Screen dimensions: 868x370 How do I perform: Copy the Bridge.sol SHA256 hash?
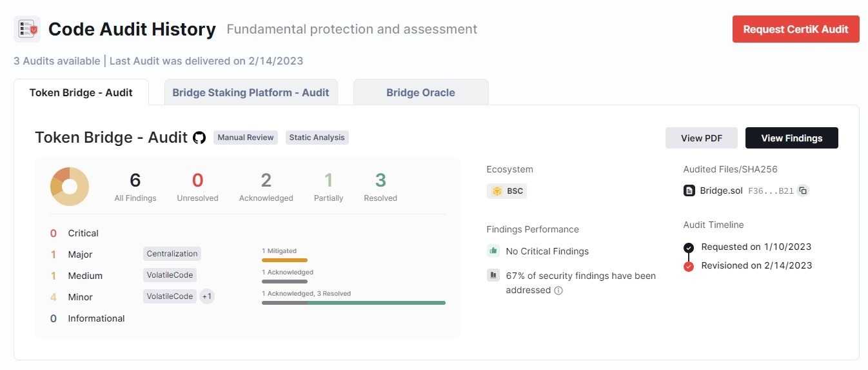click(802, 190)
